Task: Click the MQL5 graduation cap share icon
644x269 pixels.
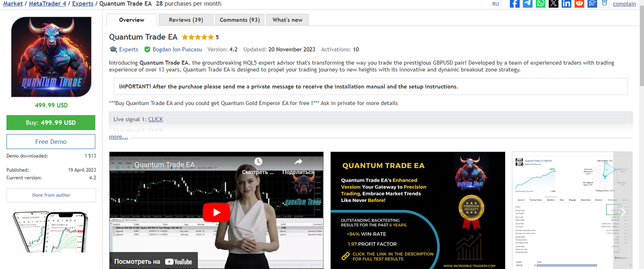Action: (593, 3)
